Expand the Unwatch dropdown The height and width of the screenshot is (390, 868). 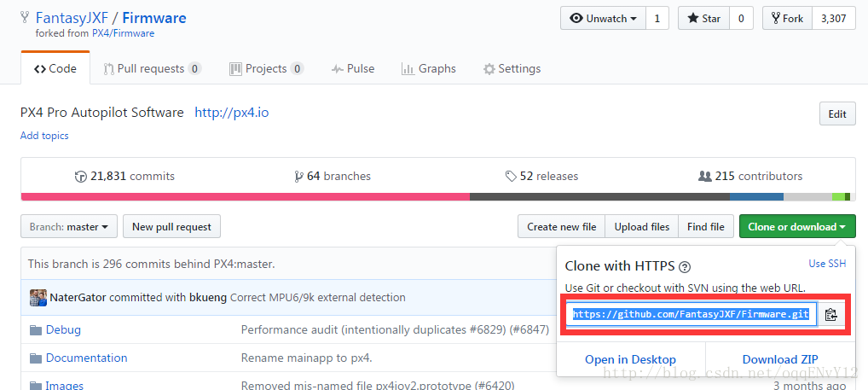[603, 18]
